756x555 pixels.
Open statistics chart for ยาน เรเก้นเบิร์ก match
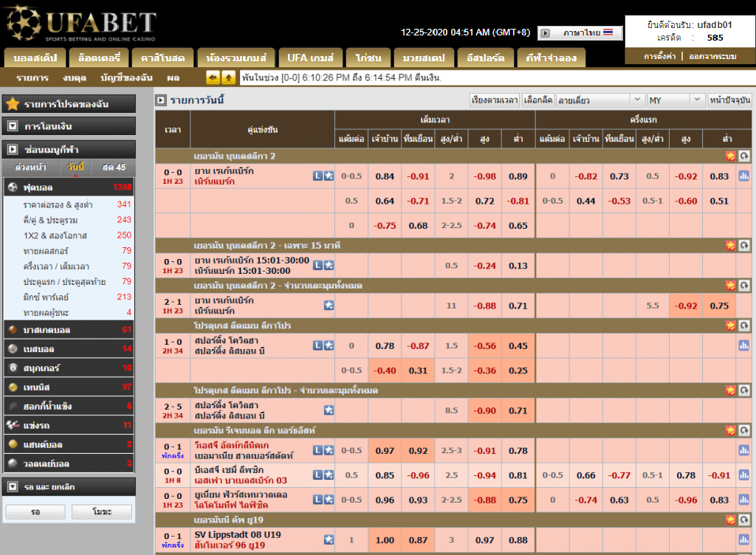tap(744, 176)
